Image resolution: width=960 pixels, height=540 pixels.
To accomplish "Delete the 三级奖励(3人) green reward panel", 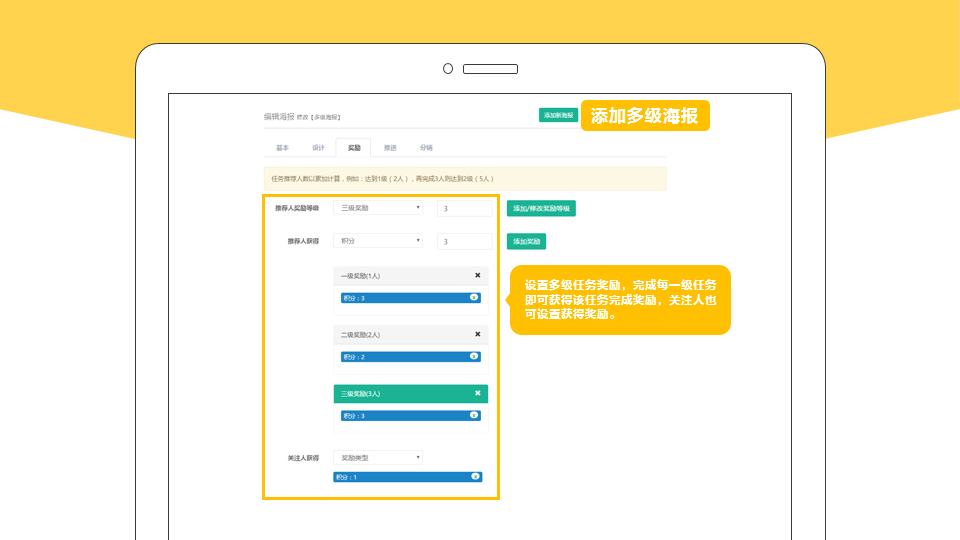I will point(477,393).
